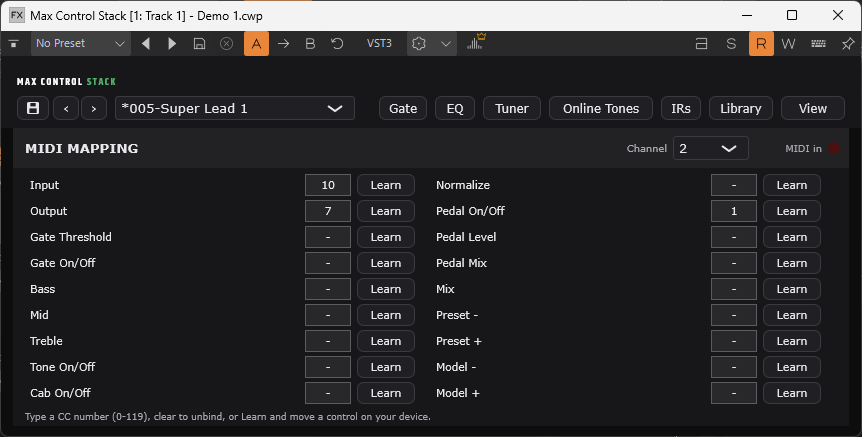Click Learn for Model -
Image resolution: width=862 pixels, height=437 pixels.
tap(792, 367)
